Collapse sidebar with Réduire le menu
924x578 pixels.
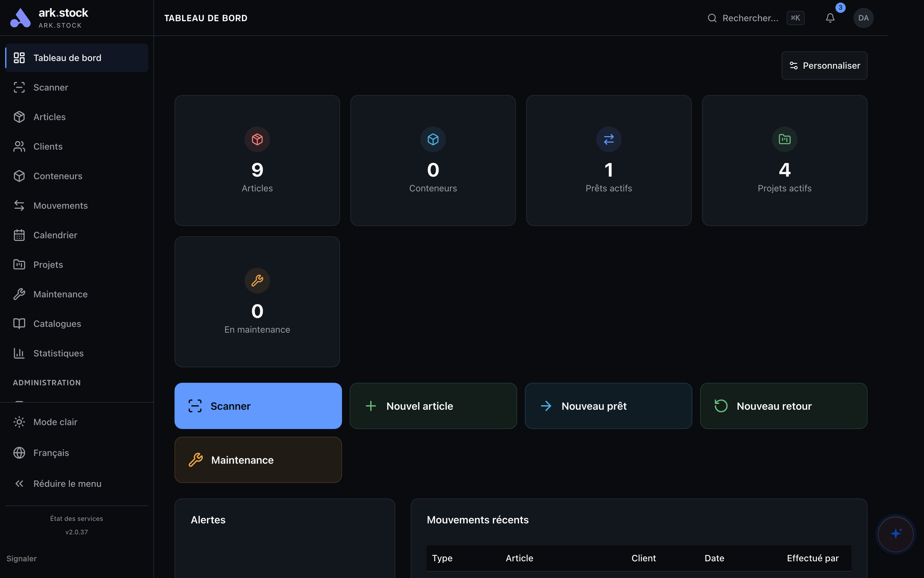click(x=76, y=484)
